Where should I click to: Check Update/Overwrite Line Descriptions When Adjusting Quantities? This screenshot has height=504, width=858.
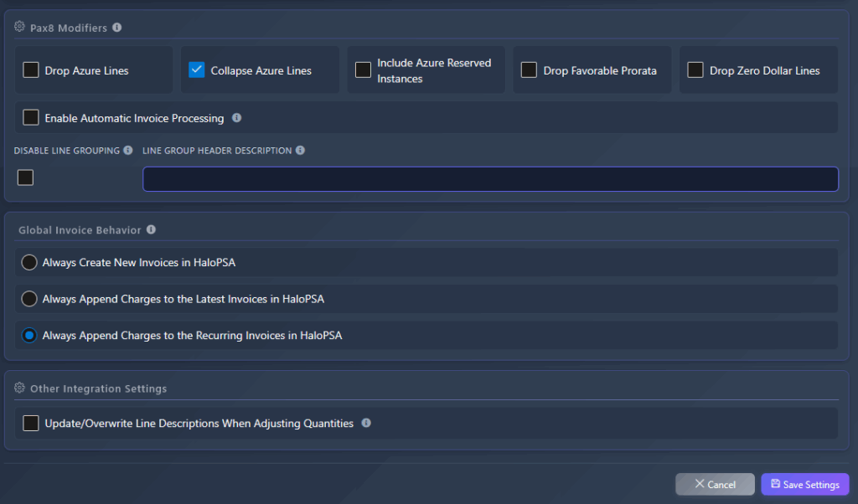click(31, 423)
